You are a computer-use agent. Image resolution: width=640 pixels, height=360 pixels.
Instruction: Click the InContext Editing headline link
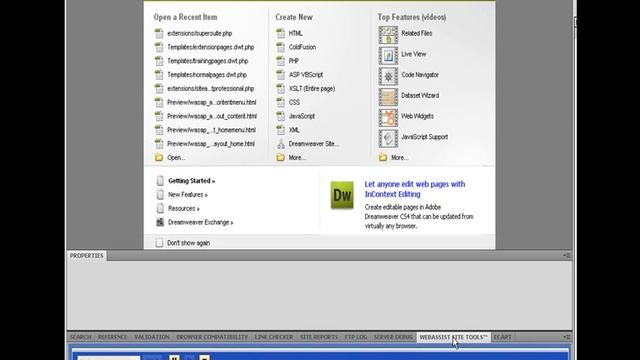[x=415, y=189]
